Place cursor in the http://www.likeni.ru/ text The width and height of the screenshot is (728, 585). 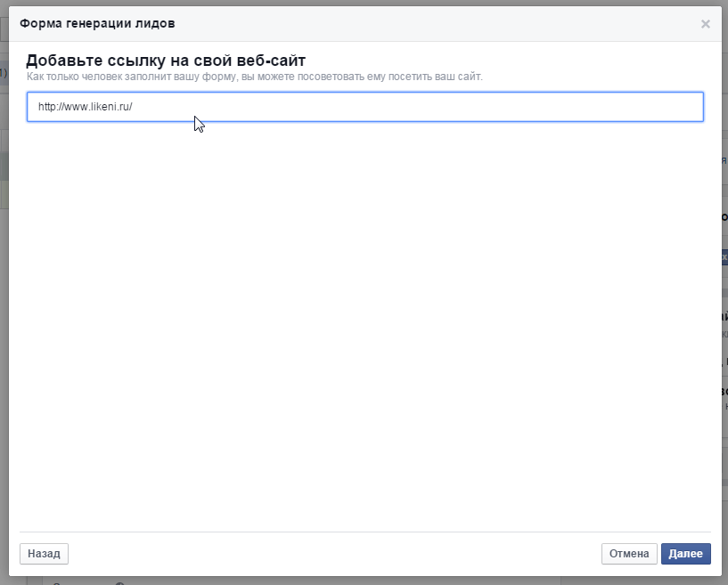coord(85,107)
